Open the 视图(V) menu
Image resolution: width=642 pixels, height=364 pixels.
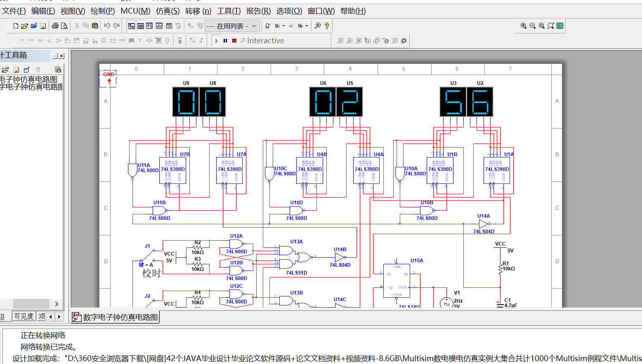point(73,11)
